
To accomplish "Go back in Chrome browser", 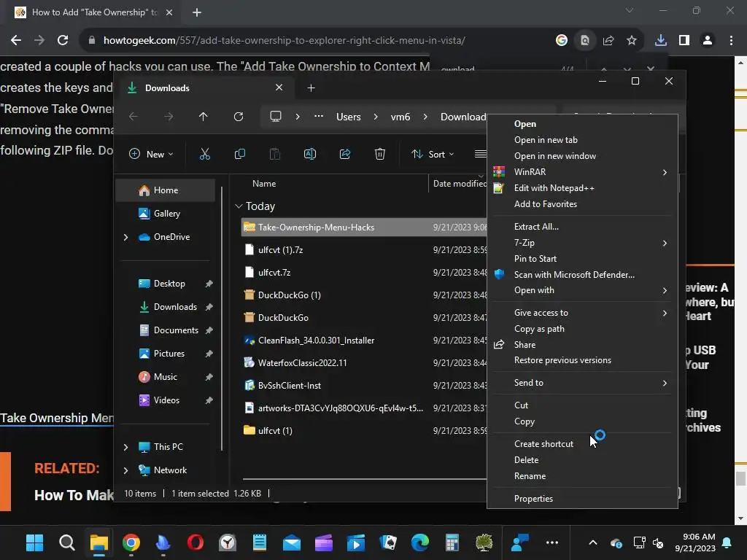I will point(16,41).
